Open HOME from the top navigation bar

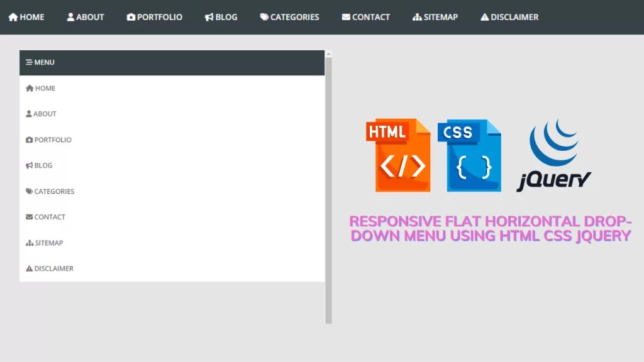(26, 17)
